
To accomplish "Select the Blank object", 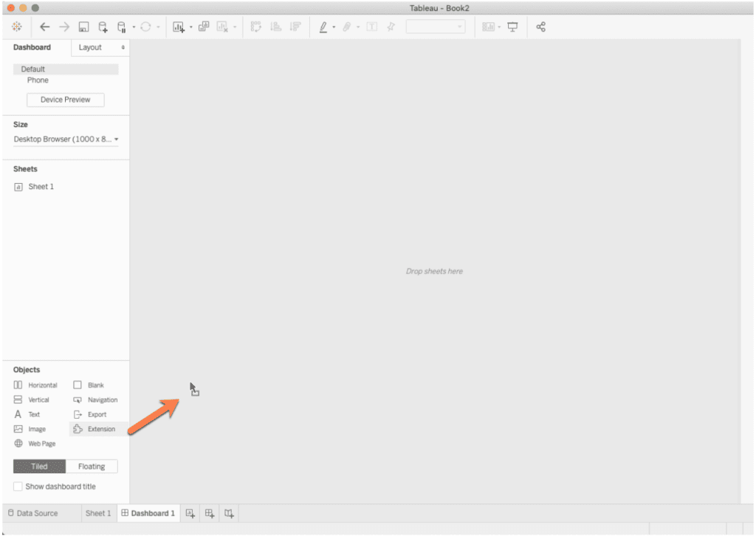I will point(89,385).
